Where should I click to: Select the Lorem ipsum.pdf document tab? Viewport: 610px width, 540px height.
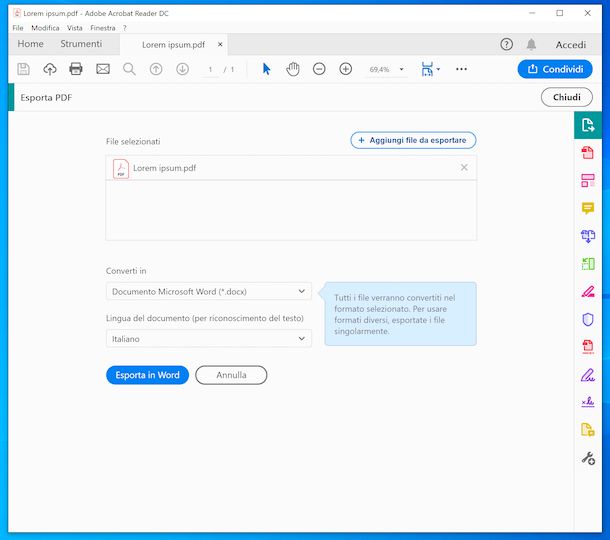(174, 45)
